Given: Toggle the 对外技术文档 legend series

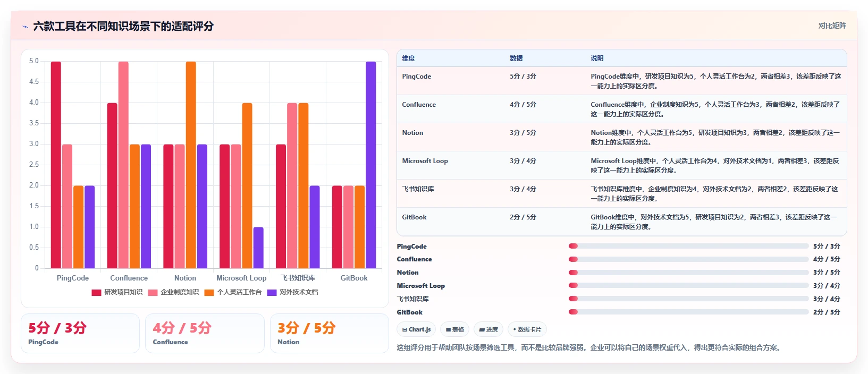Looking at the screenshot, I should tap(292, 292).
